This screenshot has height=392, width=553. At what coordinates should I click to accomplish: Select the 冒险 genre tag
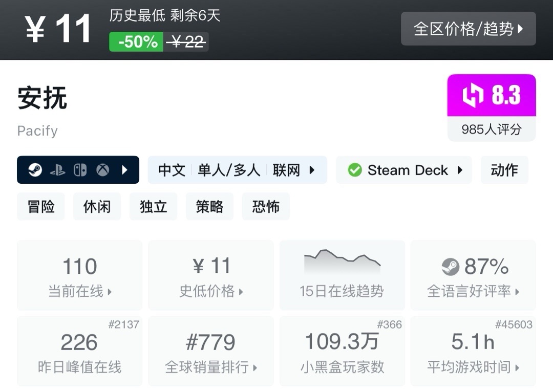[x=41, y=207]
